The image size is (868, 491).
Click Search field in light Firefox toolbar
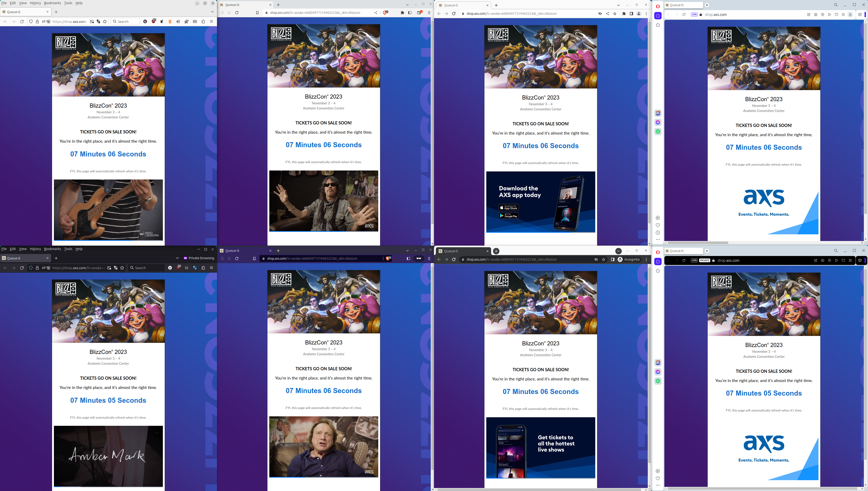click(x=125, y=22)
